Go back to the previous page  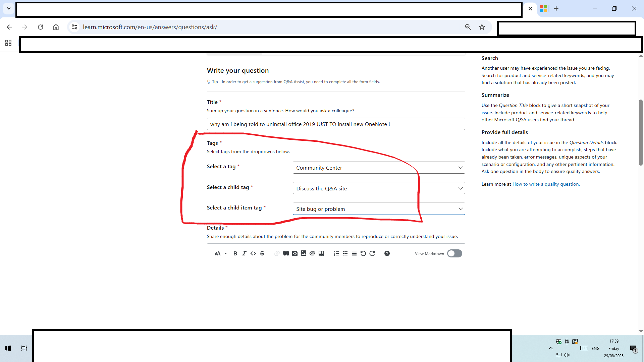pos(9,27)
